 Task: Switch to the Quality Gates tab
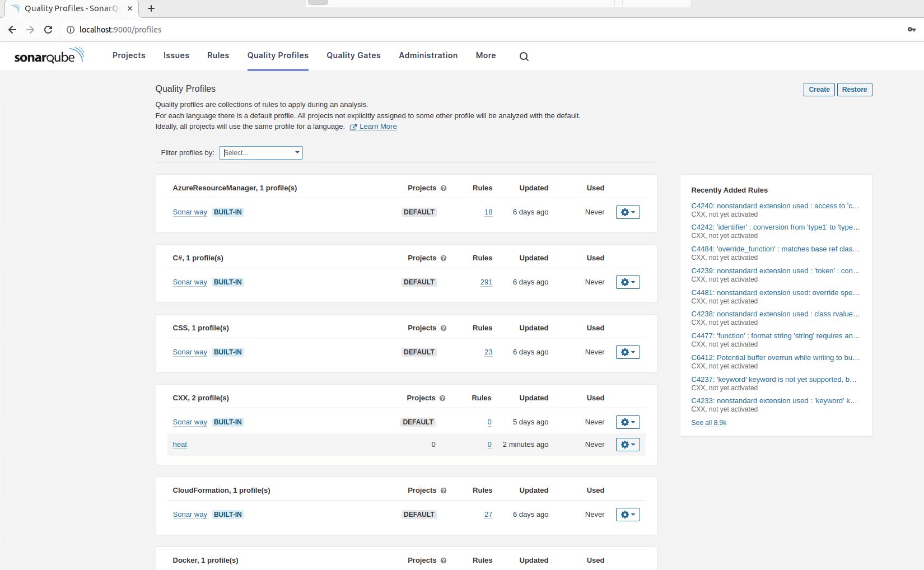[x=353, y=55]
